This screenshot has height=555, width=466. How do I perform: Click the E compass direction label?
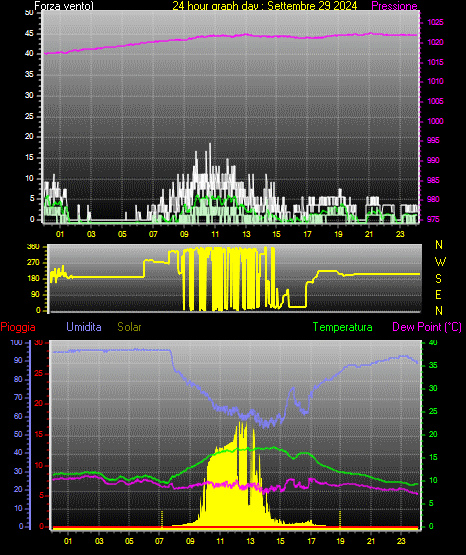[438, 294]
